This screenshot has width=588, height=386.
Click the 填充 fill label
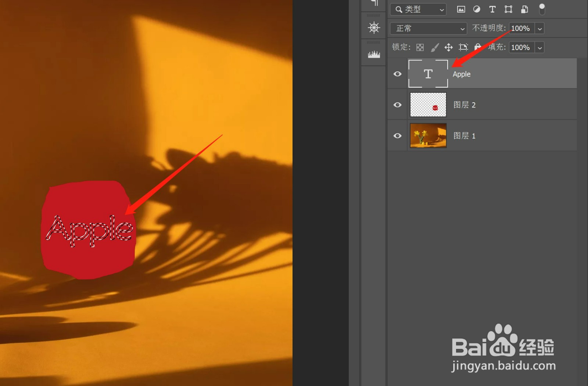(x=497, y=47)
